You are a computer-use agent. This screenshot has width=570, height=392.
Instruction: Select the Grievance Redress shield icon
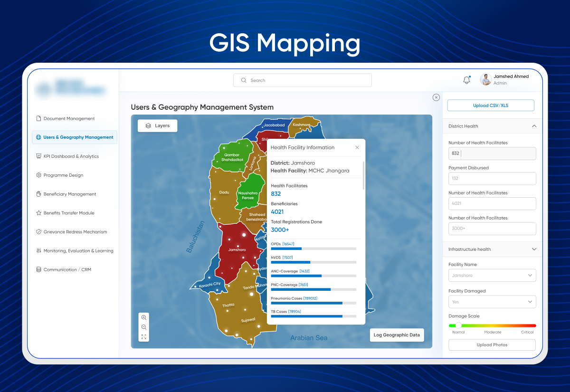[x=38, y=231]
